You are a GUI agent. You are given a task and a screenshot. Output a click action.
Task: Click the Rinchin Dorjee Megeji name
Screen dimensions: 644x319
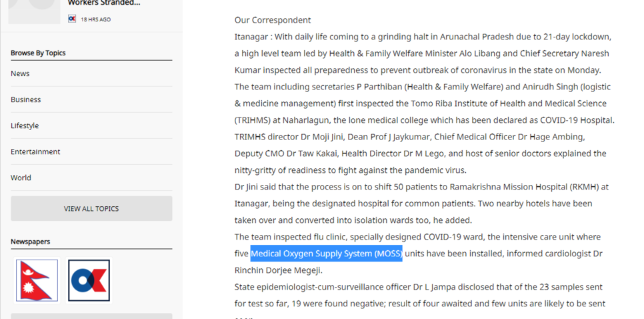point(278,270)
